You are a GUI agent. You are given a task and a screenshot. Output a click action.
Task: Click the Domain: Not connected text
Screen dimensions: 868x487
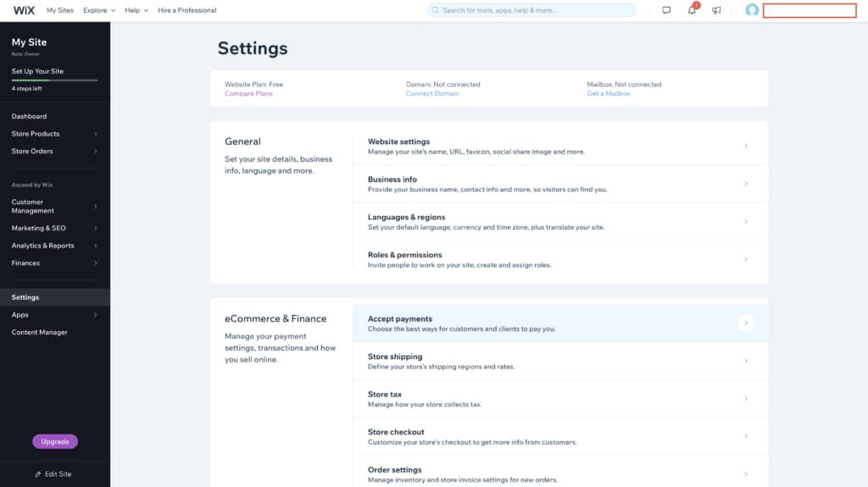coord(442,84)
